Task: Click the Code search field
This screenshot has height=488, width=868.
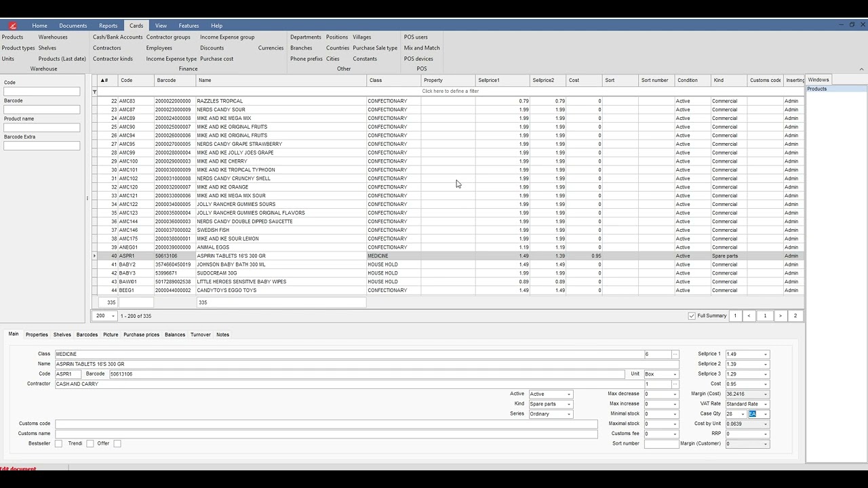Action: point(42,91)
